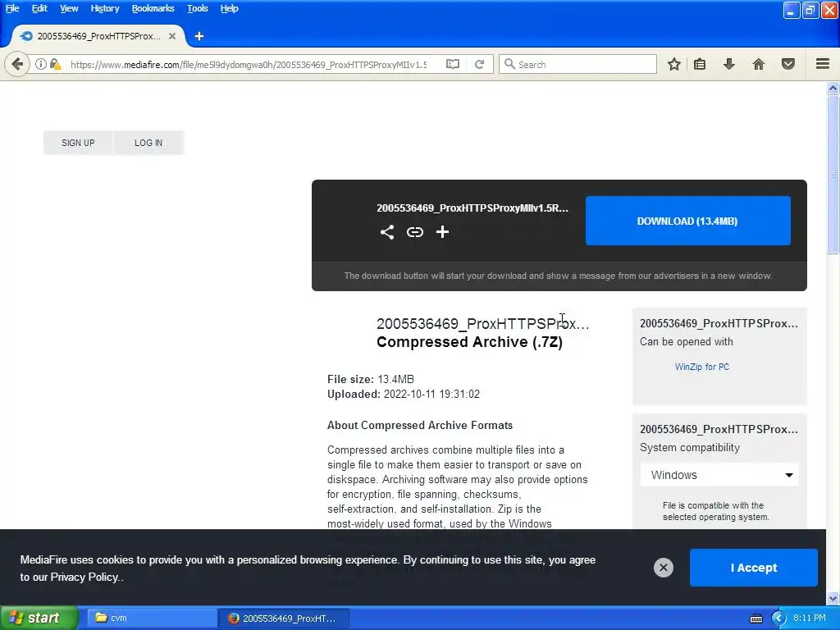Click About Compressed Archive Formats heading
The image size is (840, 630).
pos(420,426)
